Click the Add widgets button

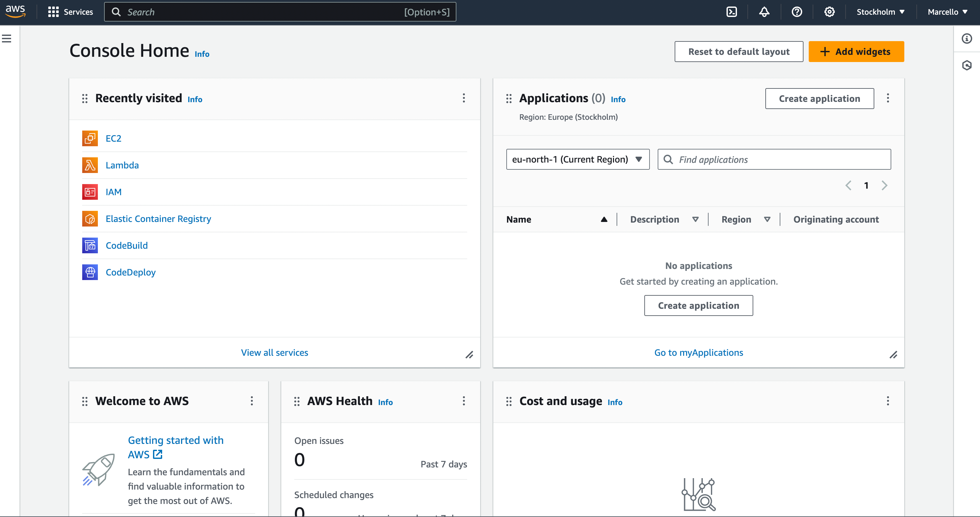click(856, 51)
